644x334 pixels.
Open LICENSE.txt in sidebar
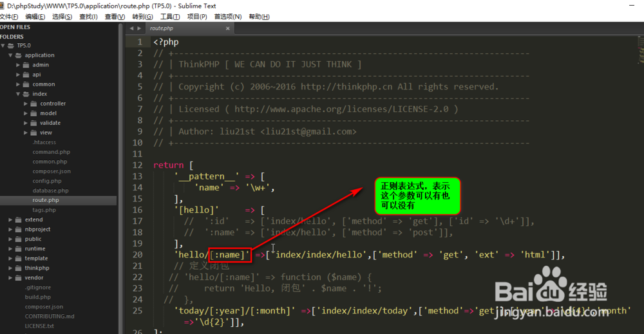(39, 326)
